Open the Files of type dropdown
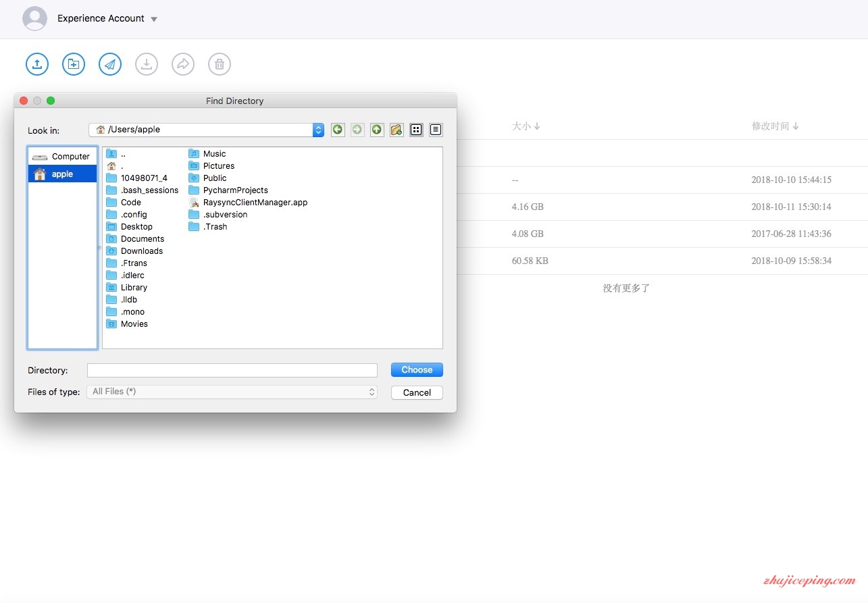Viewport: 868px width, 603px height. [x=232, y=392]
